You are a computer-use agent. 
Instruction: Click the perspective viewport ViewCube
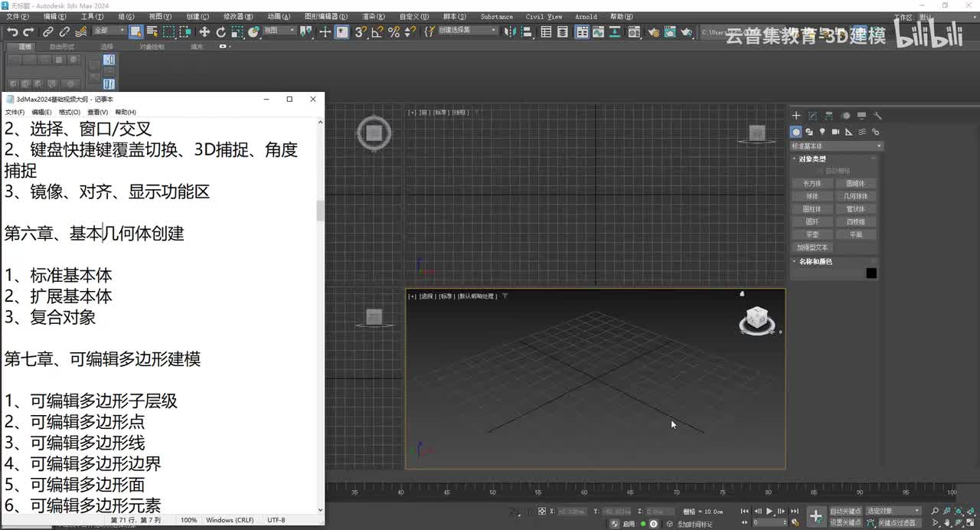pyautogui.click(x=757, y=320)
